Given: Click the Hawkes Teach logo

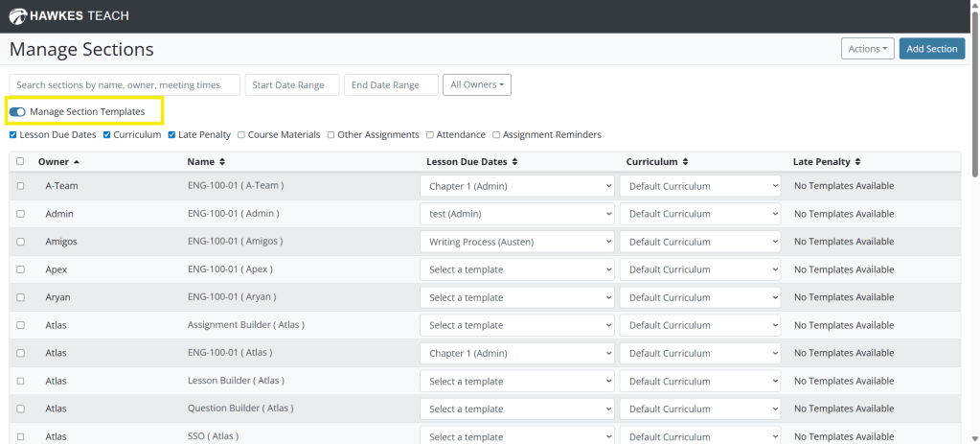Looking at the screenshot, I should pyautogui.click(x=69, y=15).
